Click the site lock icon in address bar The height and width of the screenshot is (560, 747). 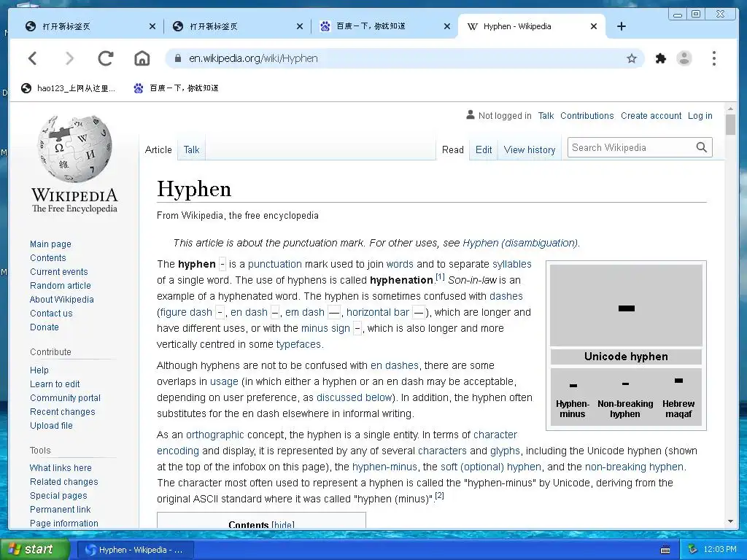pyautogui.click(x=178, y=58)
